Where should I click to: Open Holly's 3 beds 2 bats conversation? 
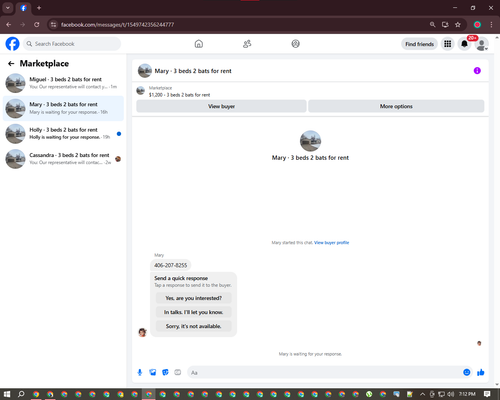(x=63, y=134)
